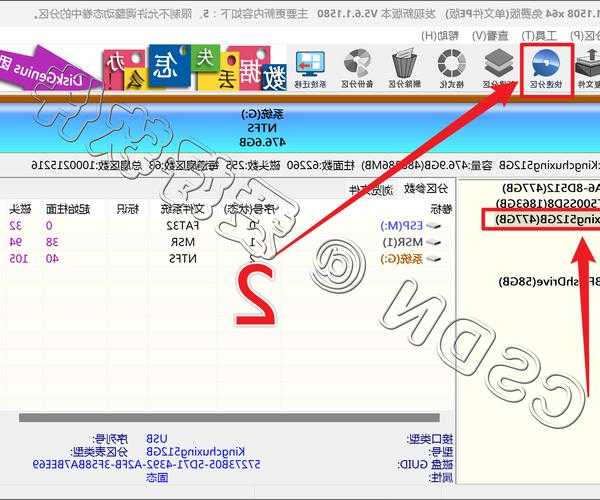Viewport: 600px width, 500px height.
Task: Select disk entry ending SD8(1863GB)
Action: pyautogui.click(x=548, y=204)
